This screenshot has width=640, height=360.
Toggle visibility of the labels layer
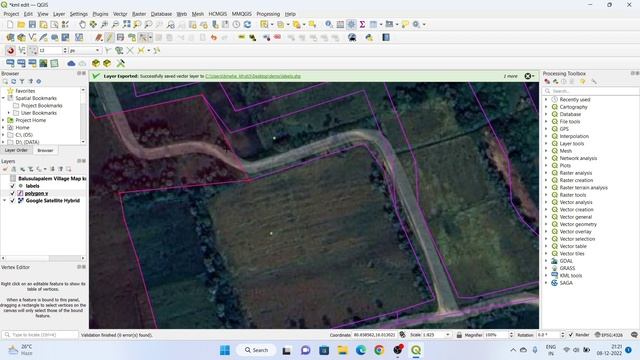13,186
